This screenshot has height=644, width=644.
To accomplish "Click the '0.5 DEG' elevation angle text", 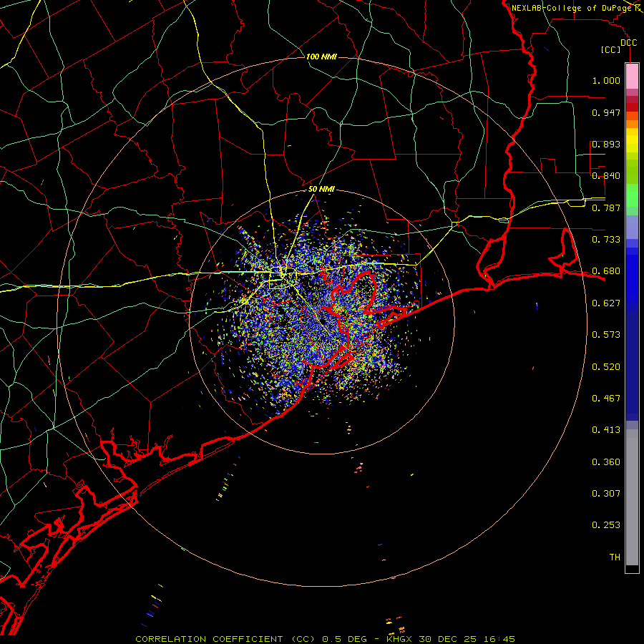I will (346, 639).
